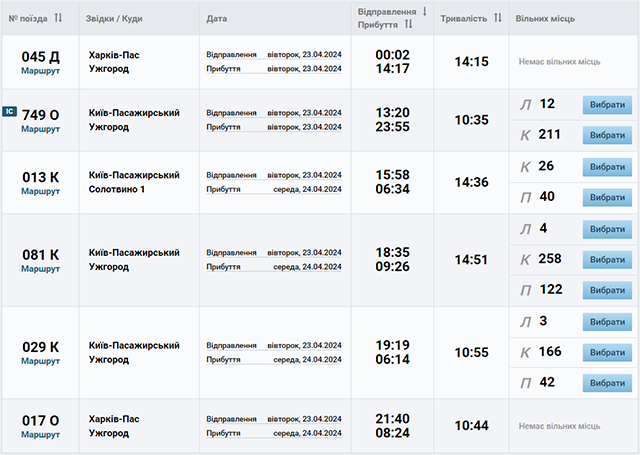
Task: Select П class with 42 seats
Action: [607, 383]
